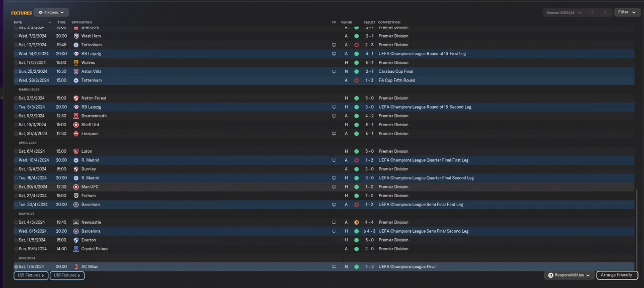Click the Nottm Forest club badge
This screenshot has width=644, height=288.
[76, 98]
